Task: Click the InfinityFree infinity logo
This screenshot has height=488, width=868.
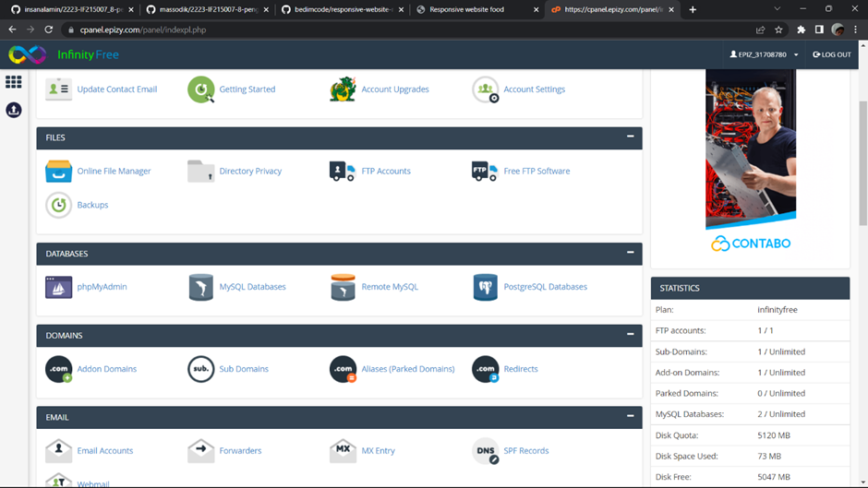Action: click(x=27, y=54)
